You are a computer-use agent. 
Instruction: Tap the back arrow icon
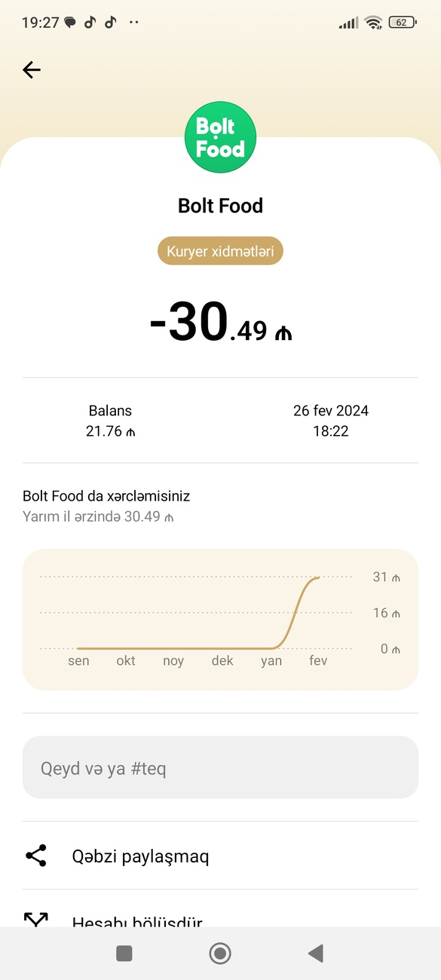pos(31,70)
